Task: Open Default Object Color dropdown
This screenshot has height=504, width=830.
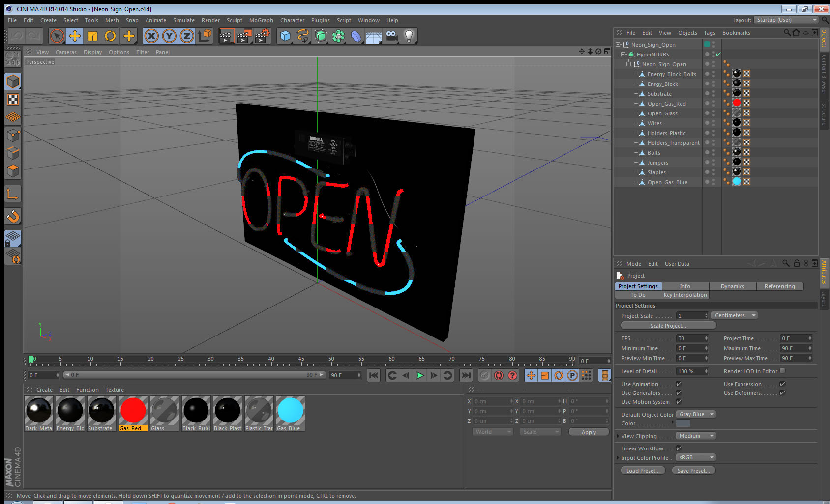Action: click(x=696, y=414)
